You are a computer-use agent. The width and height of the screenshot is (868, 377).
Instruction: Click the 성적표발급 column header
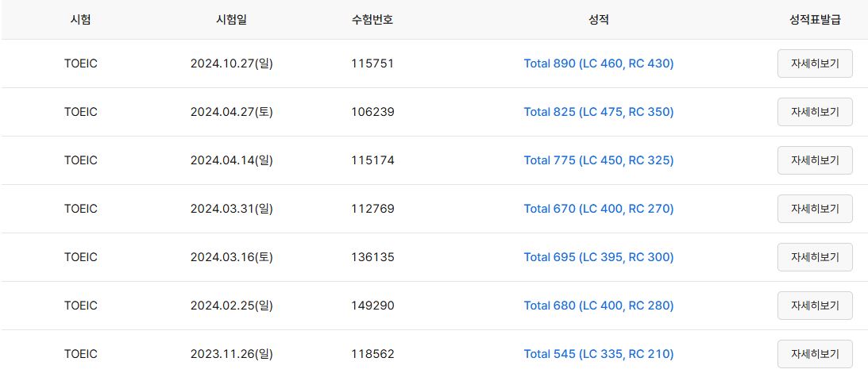[815, 20]
